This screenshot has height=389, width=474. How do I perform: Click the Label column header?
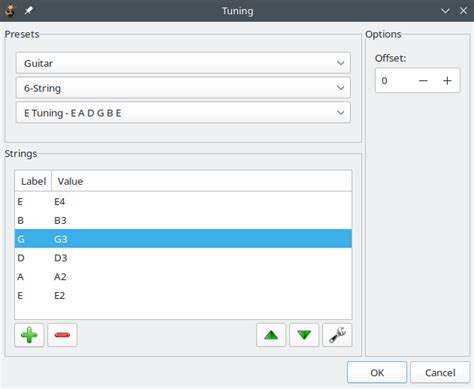pyautogui.click(x=33, y=181)
